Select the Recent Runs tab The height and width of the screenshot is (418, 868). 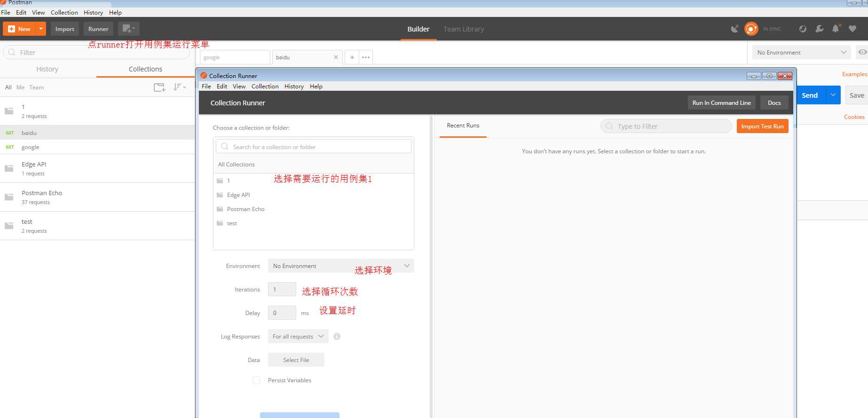(463, 126)
